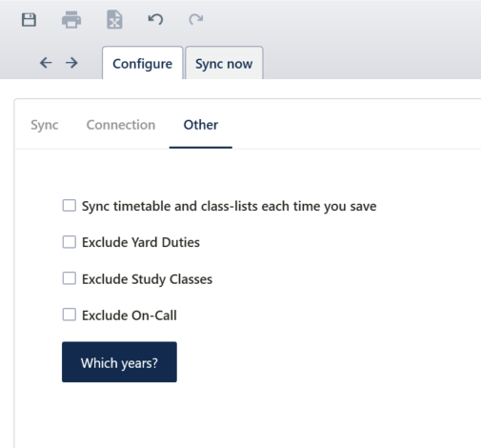Go back with the left arrow
Image resolution: width=481 pixels, height=448 pixels.
coord(46,63)
